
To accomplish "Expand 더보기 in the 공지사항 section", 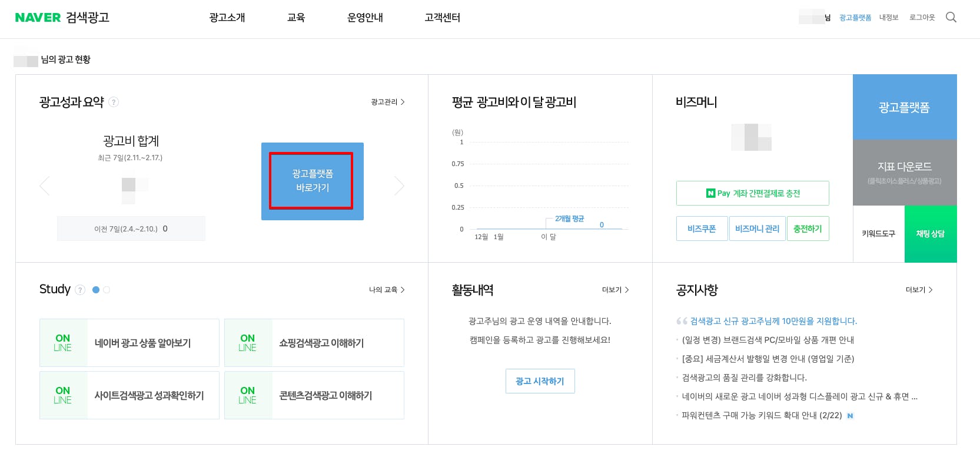I will pyautogui.click(x=919, y=290).
